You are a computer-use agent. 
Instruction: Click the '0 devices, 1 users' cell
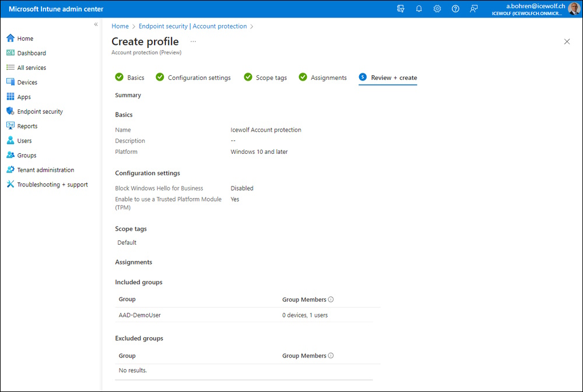click(305, 315)
